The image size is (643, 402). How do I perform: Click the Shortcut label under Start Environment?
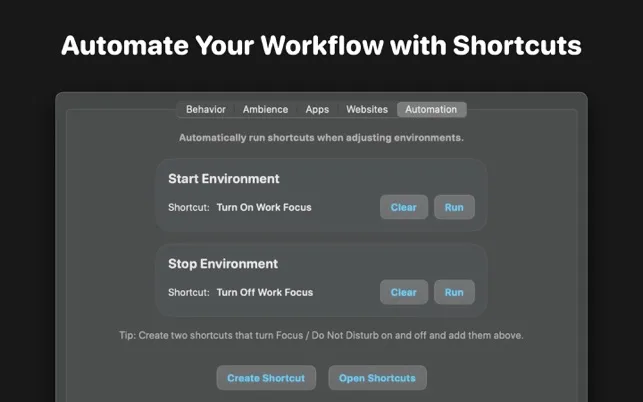click(189, 208)
